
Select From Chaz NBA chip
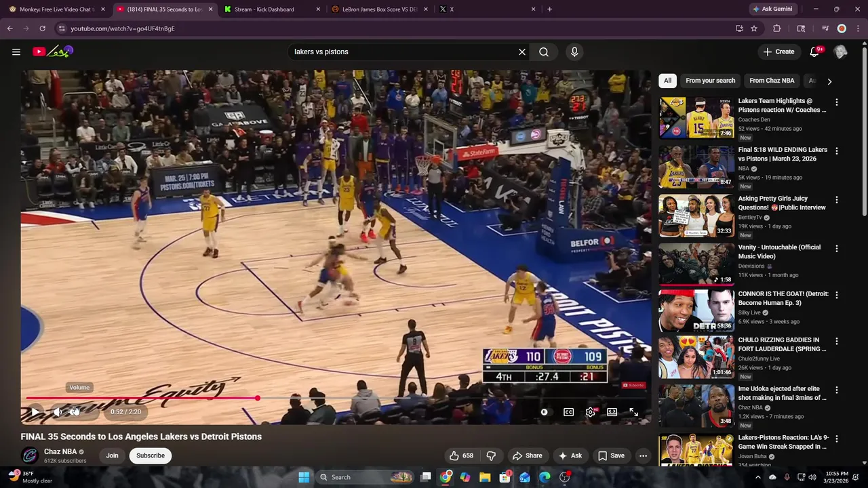(772, 81)
